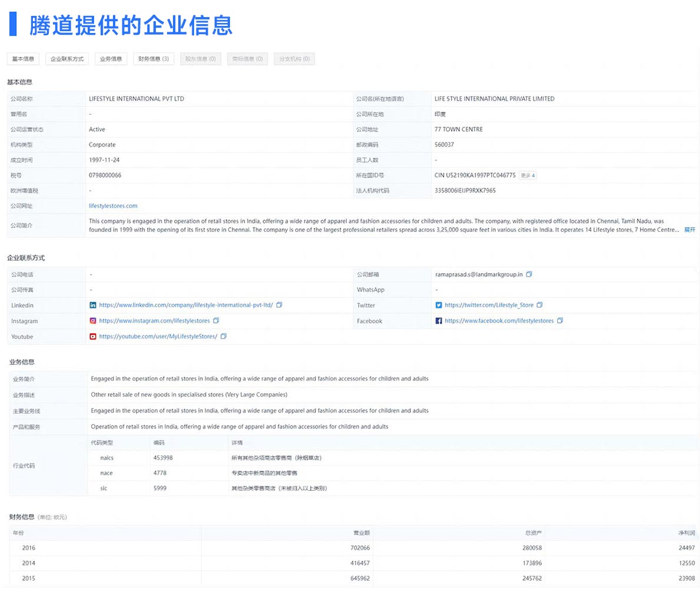The height and width of the screenshot is (598, 700).
Task: Copy the Twitter link using its icon
Action: pyautogui.click(x=539, y=305)
